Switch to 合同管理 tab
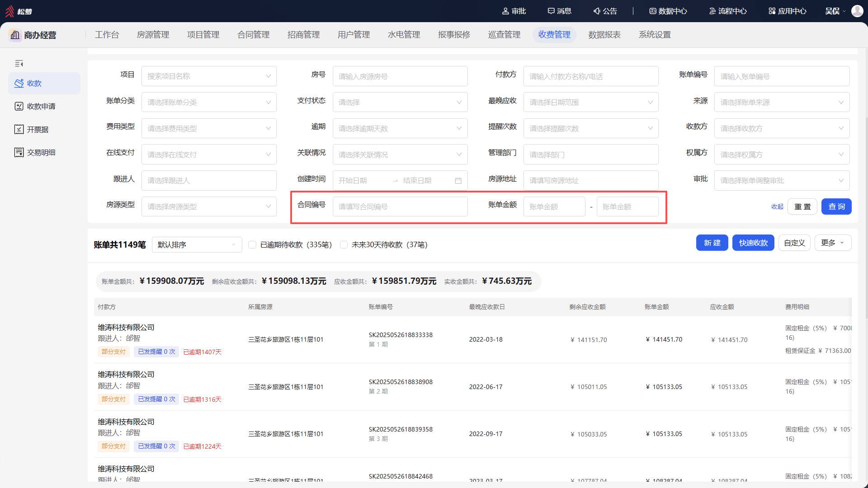 pyautogui.click(x=253, y=35)
